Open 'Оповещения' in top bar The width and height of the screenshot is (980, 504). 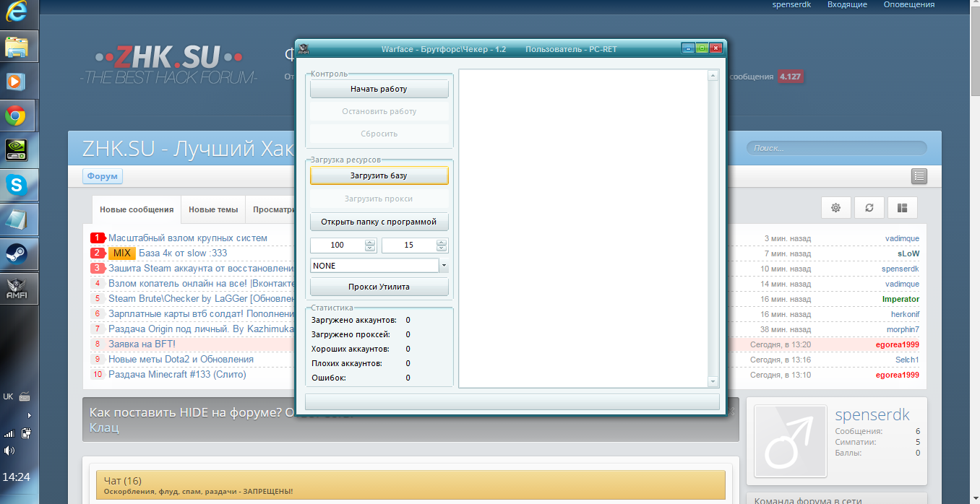coord(909,4)
